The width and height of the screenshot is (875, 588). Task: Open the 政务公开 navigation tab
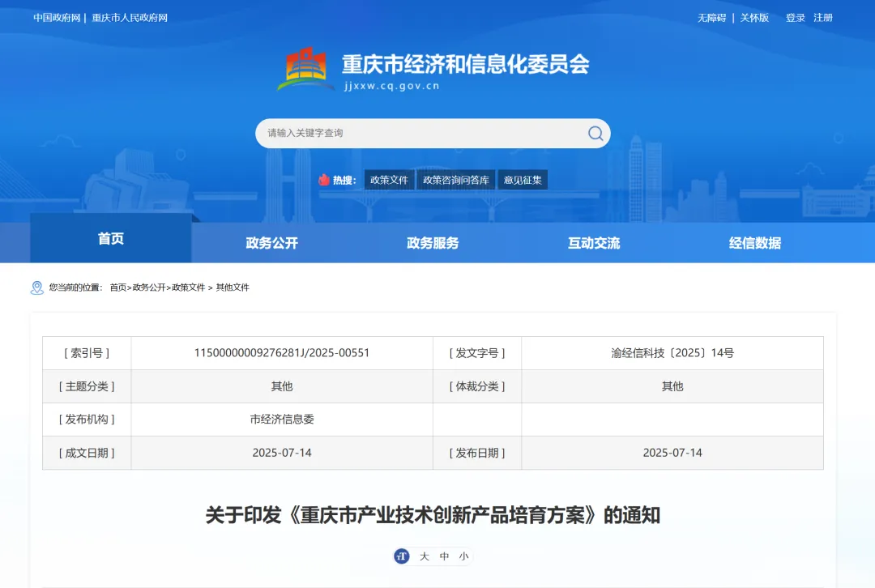(x=272, y=243)
